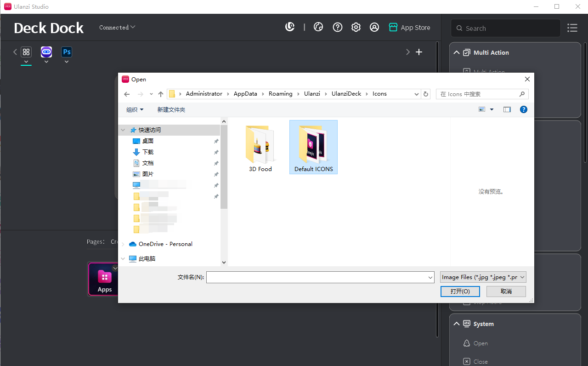Image resolution: width=588 pixels, height=366 pixels.
Task: Click the list view icon beside Search
Action: [x=572, y=28]
